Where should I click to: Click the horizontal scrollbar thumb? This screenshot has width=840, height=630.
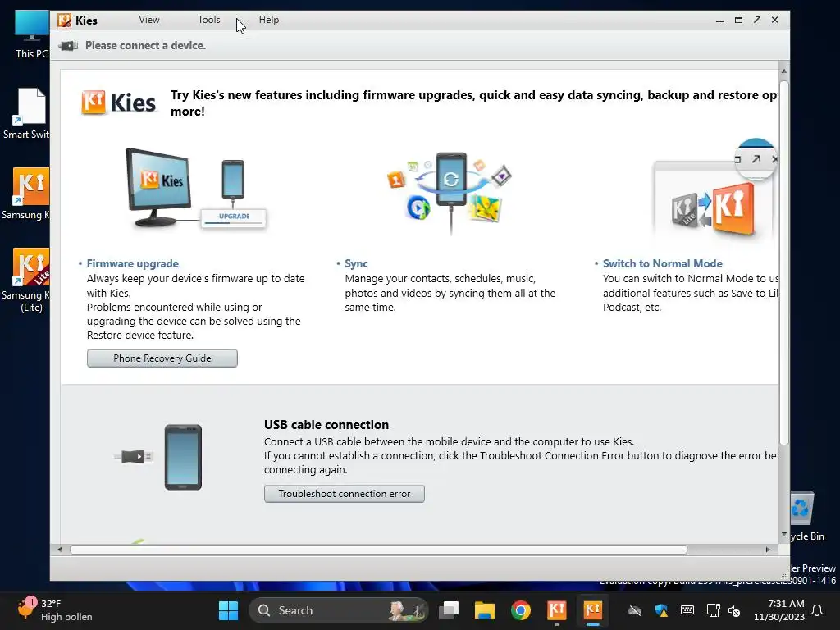[378, 550]
